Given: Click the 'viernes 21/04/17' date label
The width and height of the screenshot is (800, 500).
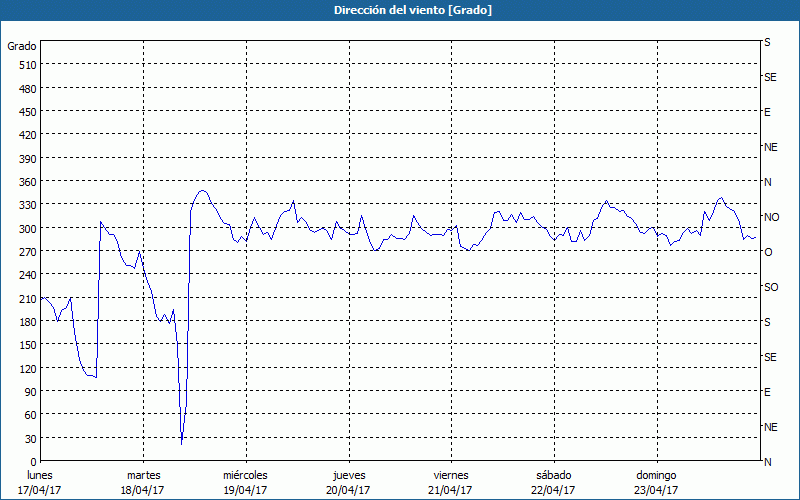Looking at the screenshot, I should [x=451, y=483].
